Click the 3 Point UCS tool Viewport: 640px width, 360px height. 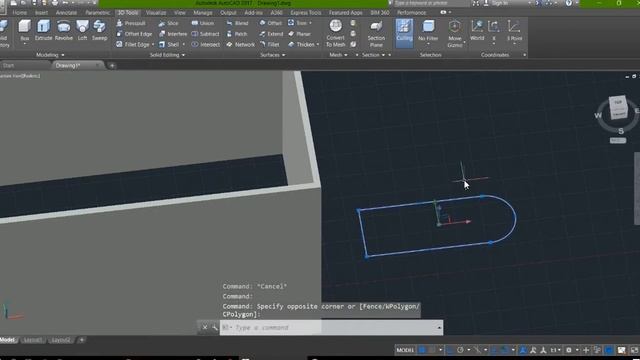514,31
